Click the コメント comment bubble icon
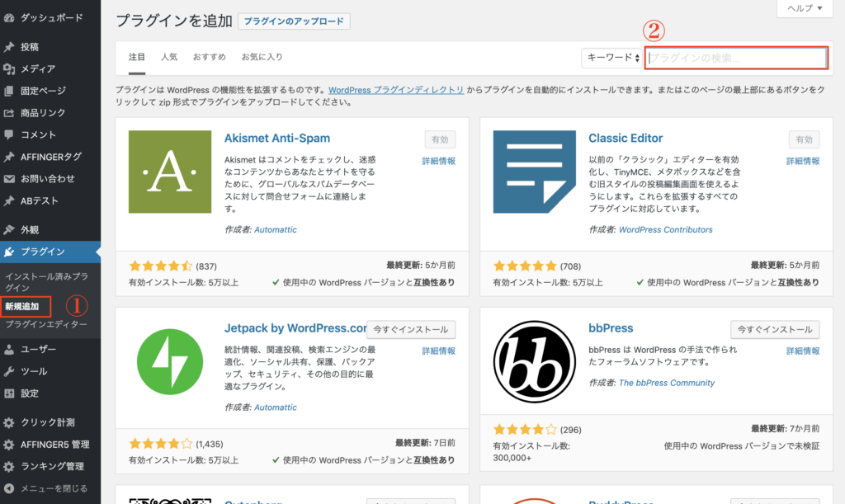This screenshot has width=845, height=504. tap(9, 134)
